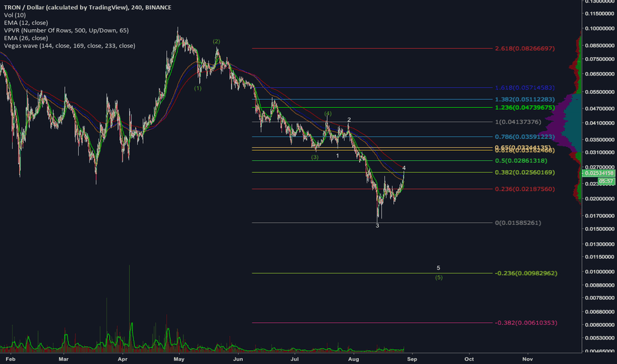Select the VPVR indicator legend entry
This screenshot has height=364, width=617.
tap(66, 30)
